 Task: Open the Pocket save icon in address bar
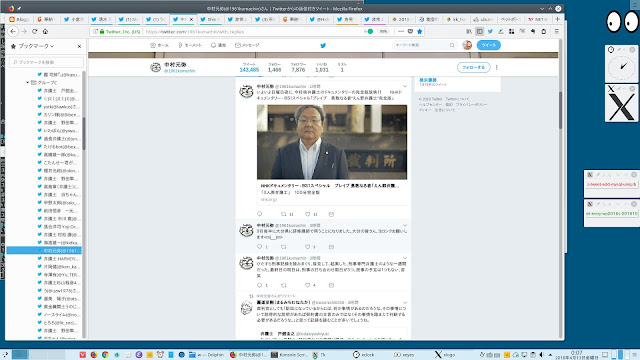(410, 31)
